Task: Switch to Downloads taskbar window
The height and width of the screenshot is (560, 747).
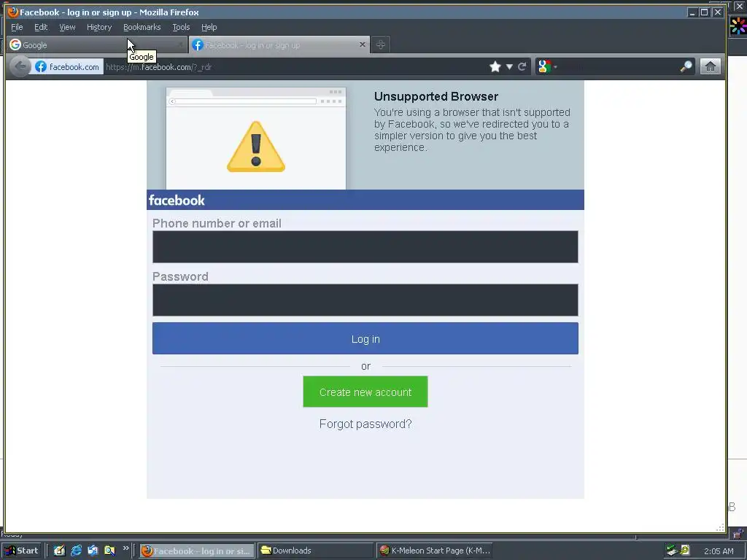Action: pyautogui.click(x=314, y=551)
